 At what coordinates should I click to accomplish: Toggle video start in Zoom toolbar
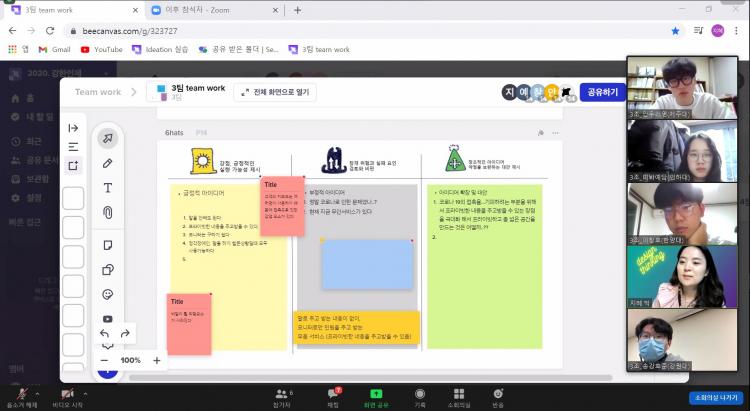click(x=66, y=397)
